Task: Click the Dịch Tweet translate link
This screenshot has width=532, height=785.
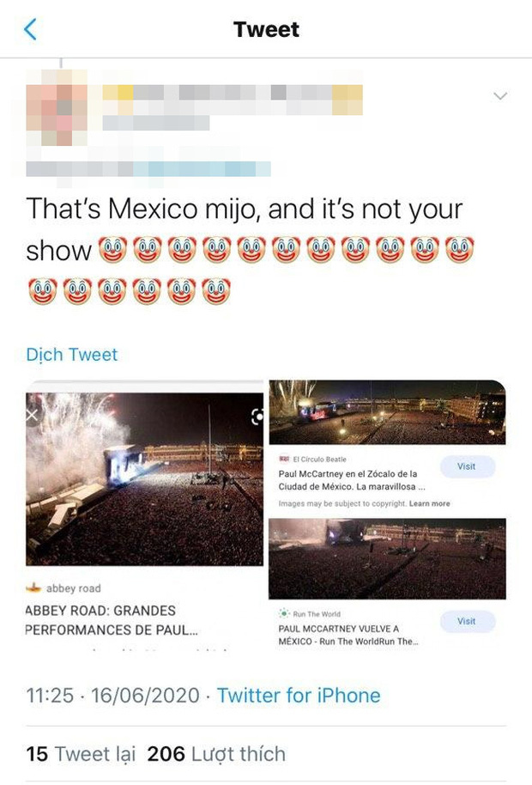Action: pyautogui.click(x=71, y=355)
